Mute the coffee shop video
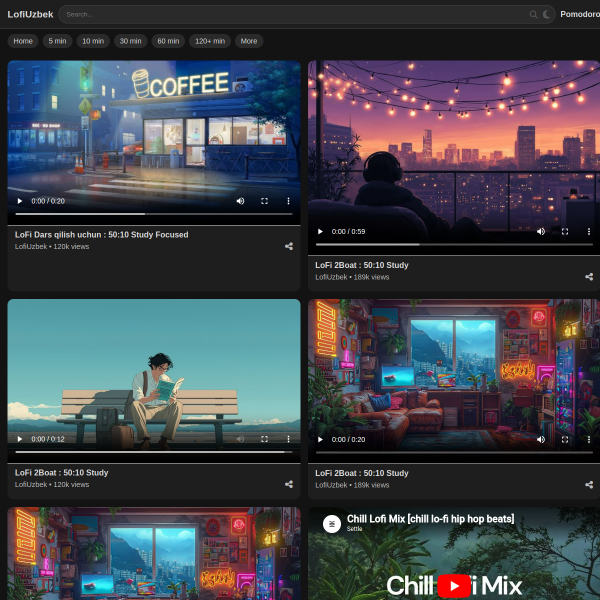 click(240, 201)
